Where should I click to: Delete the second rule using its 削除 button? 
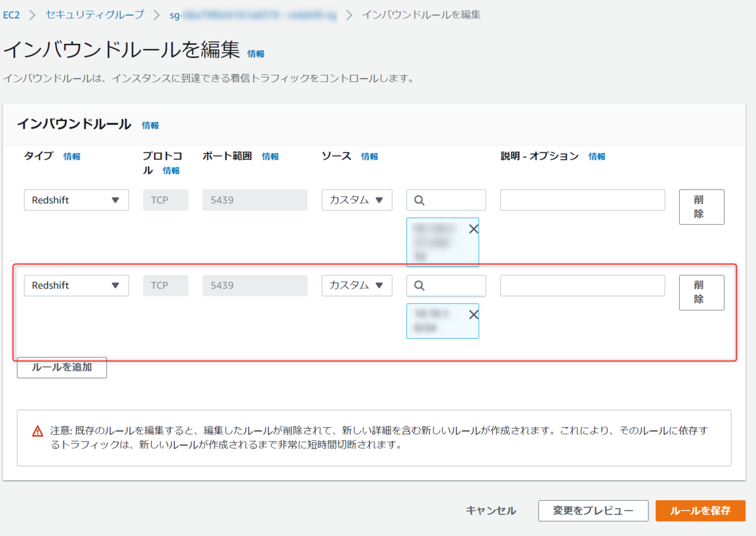[x=701, y=293]
